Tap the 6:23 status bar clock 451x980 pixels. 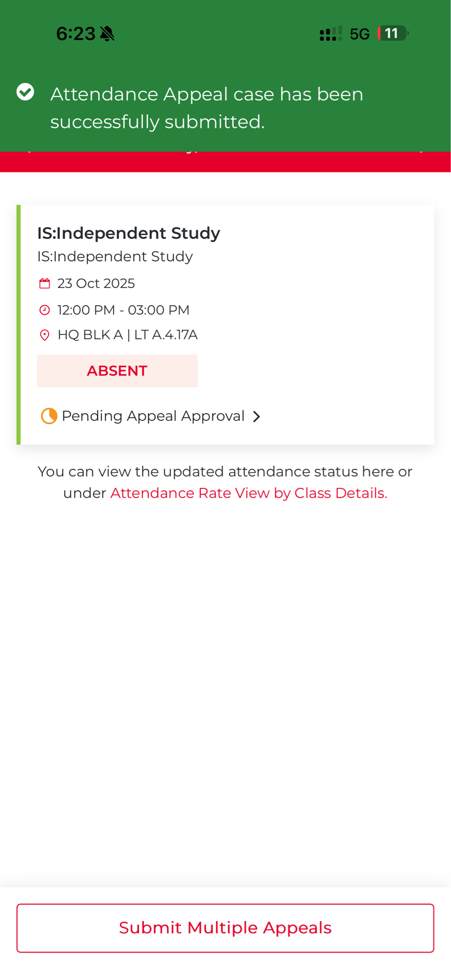click(x=75, y=34)
